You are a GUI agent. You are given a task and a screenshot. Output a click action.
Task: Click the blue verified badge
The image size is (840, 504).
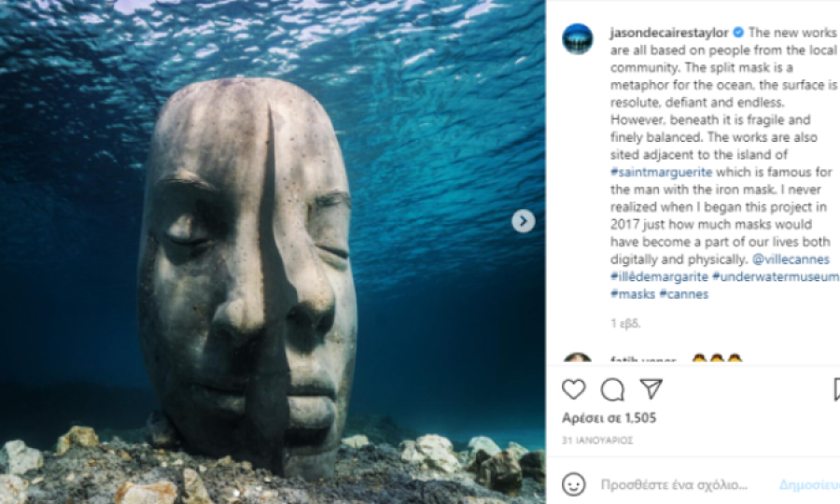tap(738, 33)
